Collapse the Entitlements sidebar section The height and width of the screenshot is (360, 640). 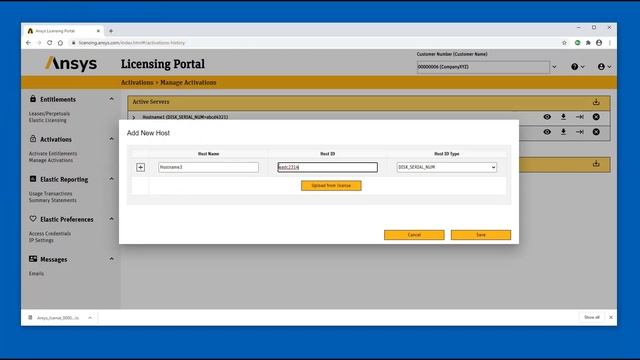pos(111,99)
